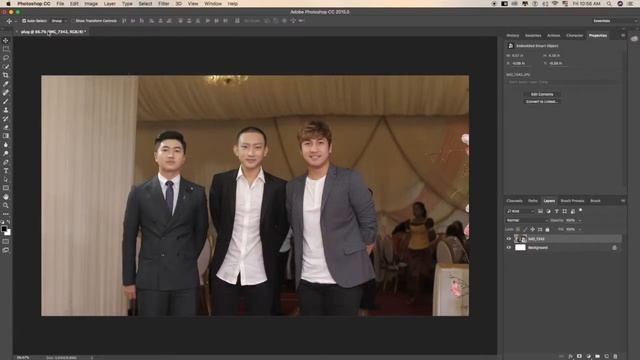
Task: Click the Edit Contents button
Action: (x=542, y=94)
